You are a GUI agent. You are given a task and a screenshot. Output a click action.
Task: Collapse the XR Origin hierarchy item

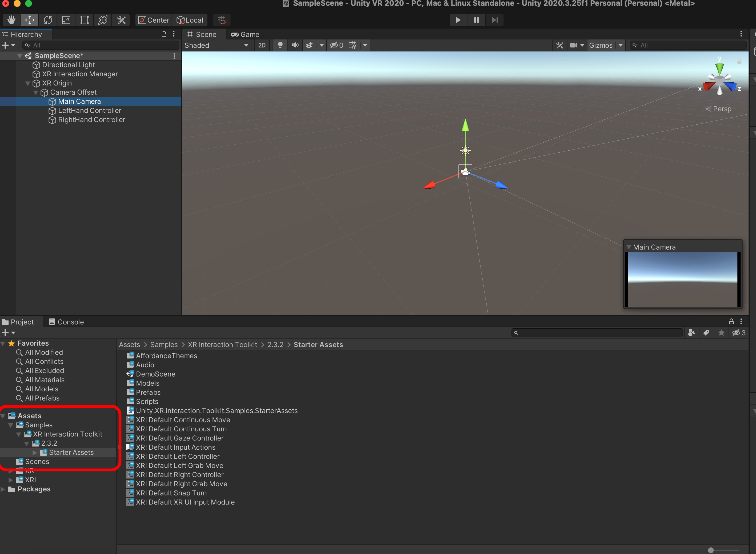pos(28,83)
